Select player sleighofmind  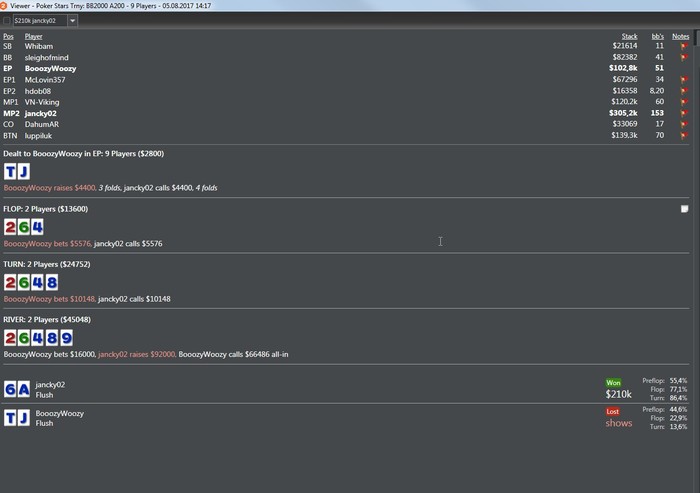pyautogui.click(x=46, y=57)
